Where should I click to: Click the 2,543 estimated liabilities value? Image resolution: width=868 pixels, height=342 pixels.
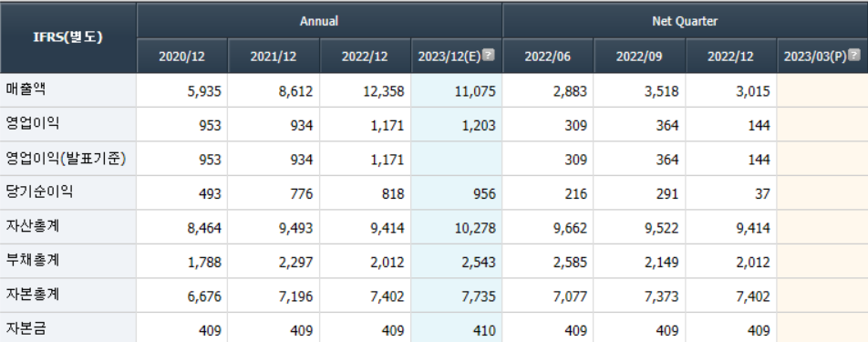[x=479, y=263]
